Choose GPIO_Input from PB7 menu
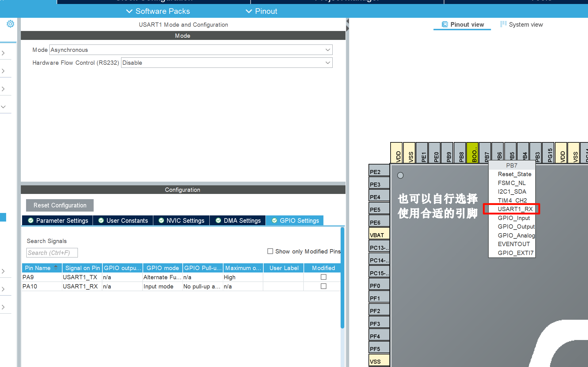The image size is (588, 367). [512, 218]
